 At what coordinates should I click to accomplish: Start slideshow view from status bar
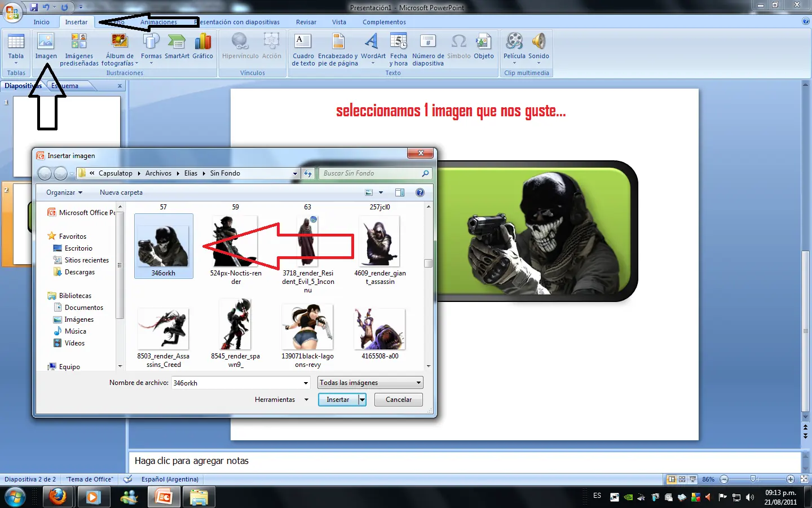click(x=693, y=479)
